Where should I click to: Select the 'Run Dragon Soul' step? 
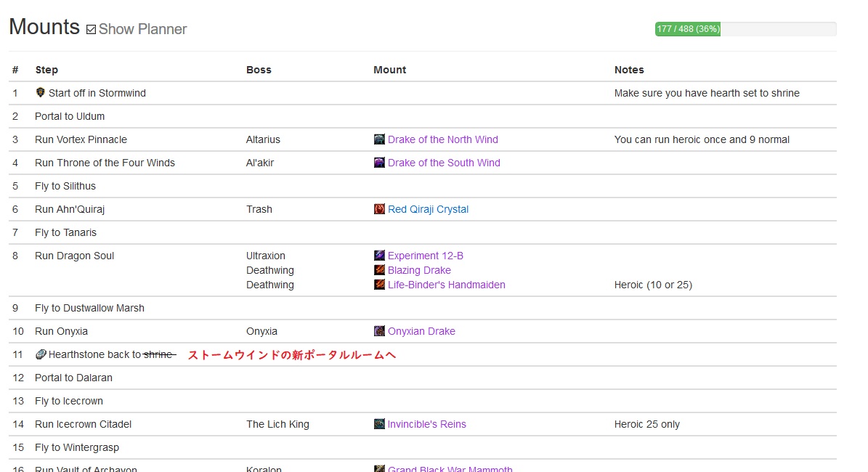(x=74, y=256)
